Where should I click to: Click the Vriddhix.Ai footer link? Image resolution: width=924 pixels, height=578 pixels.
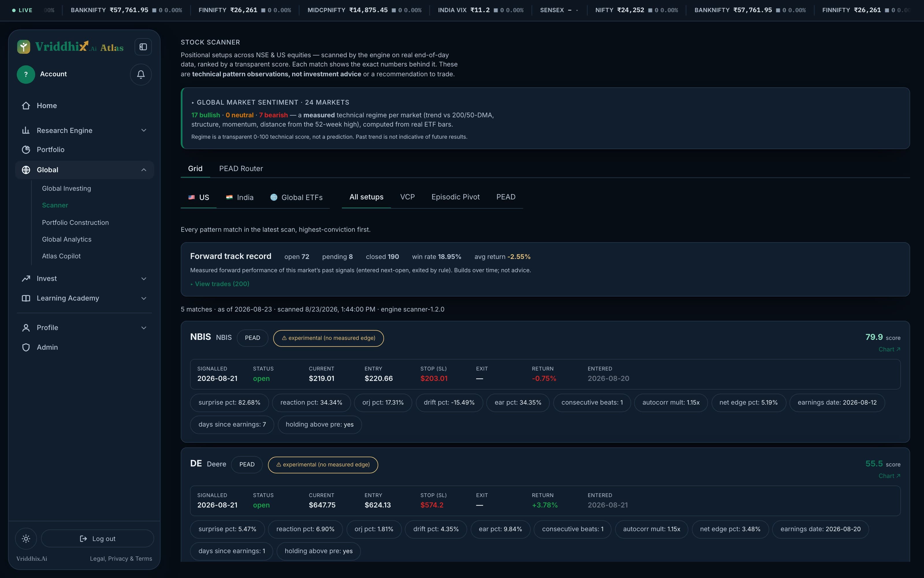point(32,559)
